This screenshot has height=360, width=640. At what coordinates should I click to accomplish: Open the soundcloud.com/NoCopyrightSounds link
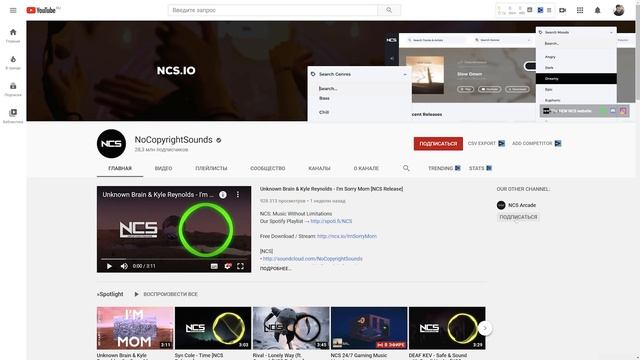[x=313, y=259]
